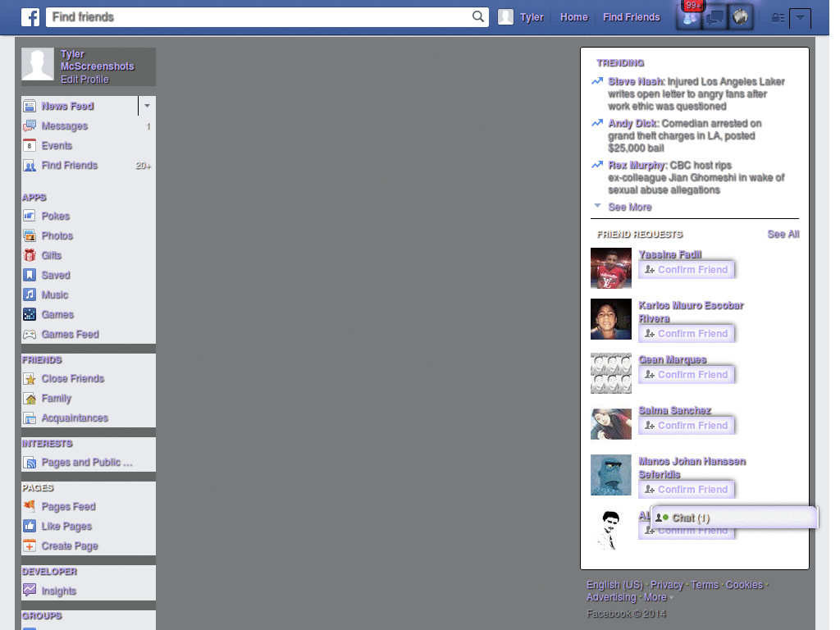The image size is (840, 630).
Task: Click the Saved bookmark icon
Action: [30, 275]
